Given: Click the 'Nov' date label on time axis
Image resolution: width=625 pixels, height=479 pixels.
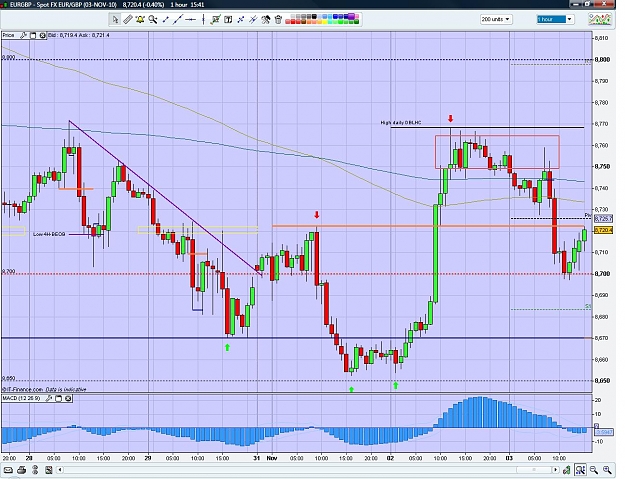Looking at the screenshot, I should pos(272,458).
